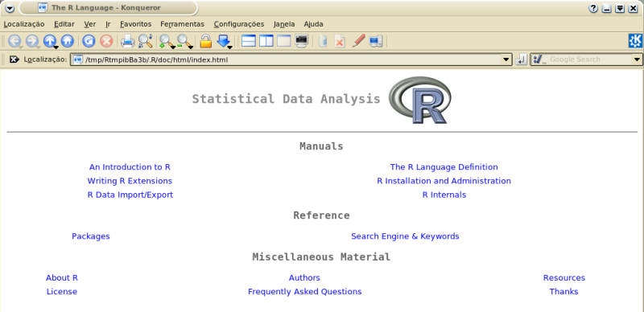644x312 pixels.
Task: Click the Home toolbar icon
Action: click(x=68, y=41)
